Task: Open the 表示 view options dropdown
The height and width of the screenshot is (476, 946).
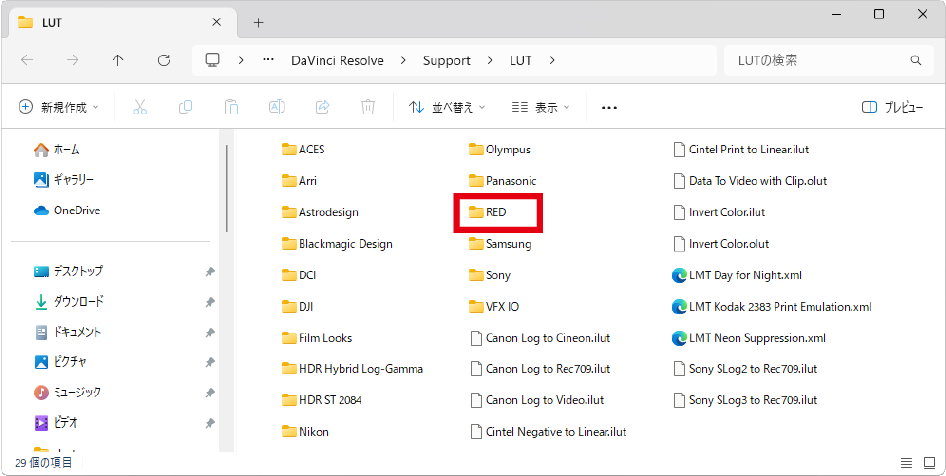Action: click(x=540, y=107)
